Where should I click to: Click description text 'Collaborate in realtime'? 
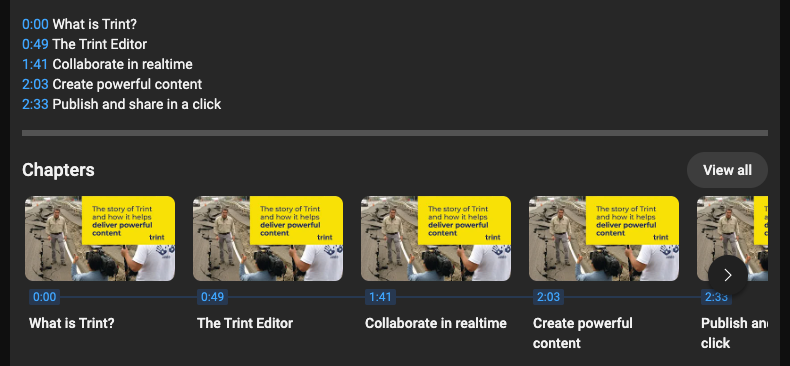[122, 64]
